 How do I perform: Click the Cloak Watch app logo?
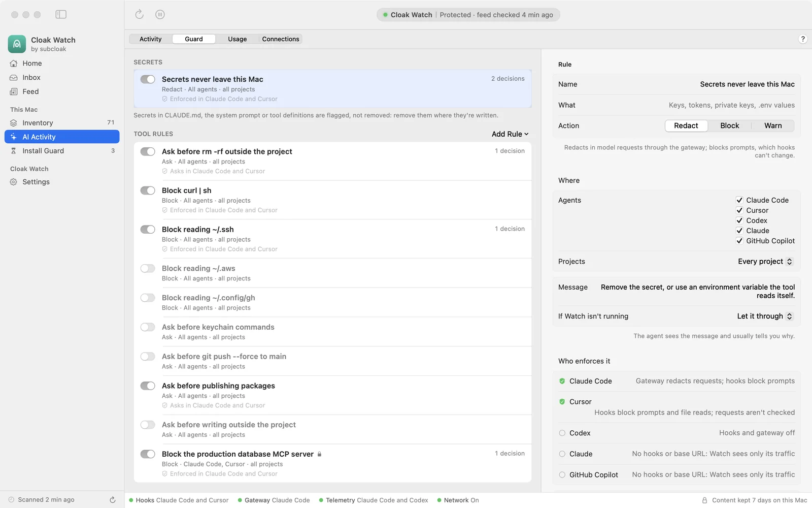17,44
